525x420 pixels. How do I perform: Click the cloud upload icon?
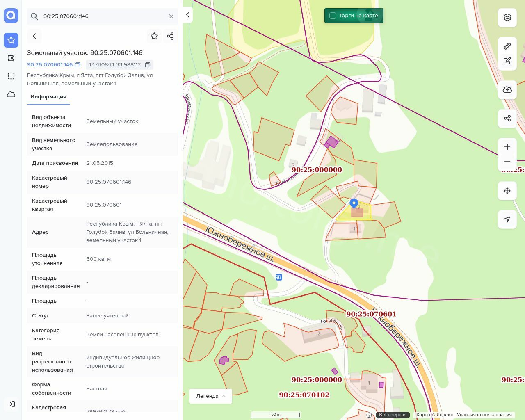[x=507, y=90]
